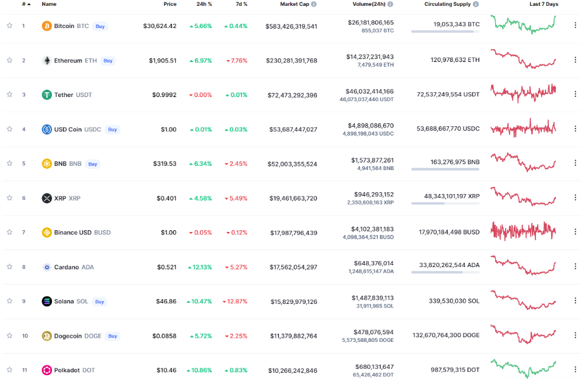Toggle the Dogecoin watchlist star
This screenshot has height=384, width=588.
coord(10,335)
